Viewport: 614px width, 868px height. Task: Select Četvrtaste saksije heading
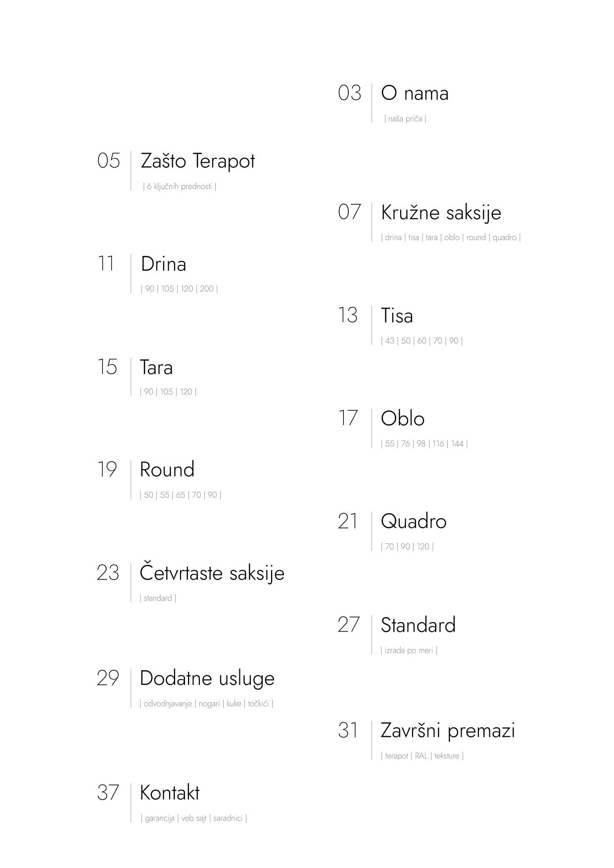coord(212,573)
